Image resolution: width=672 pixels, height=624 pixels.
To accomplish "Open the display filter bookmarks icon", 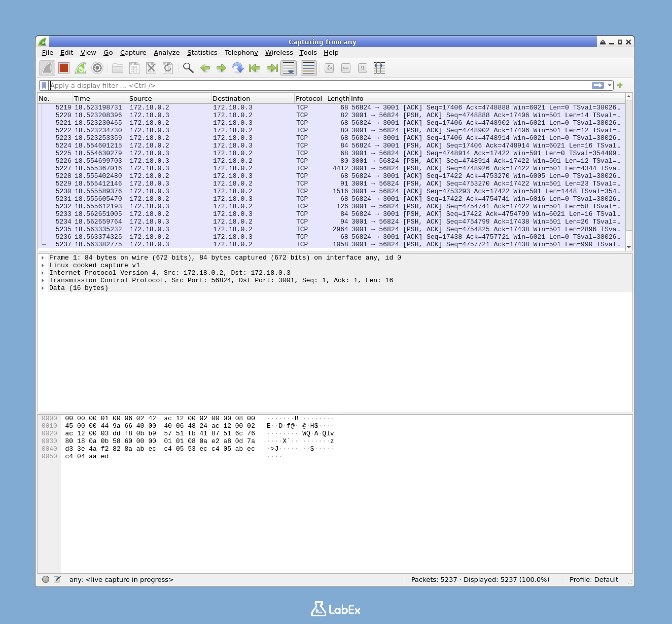I will (x=44, y=85).
